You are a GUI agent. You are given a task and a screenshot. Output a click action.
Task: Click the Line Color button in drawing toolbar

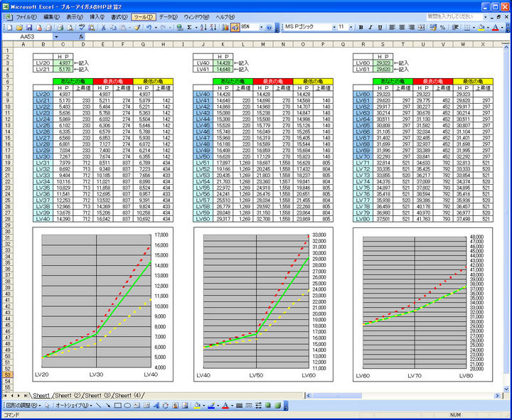point(211,406)
